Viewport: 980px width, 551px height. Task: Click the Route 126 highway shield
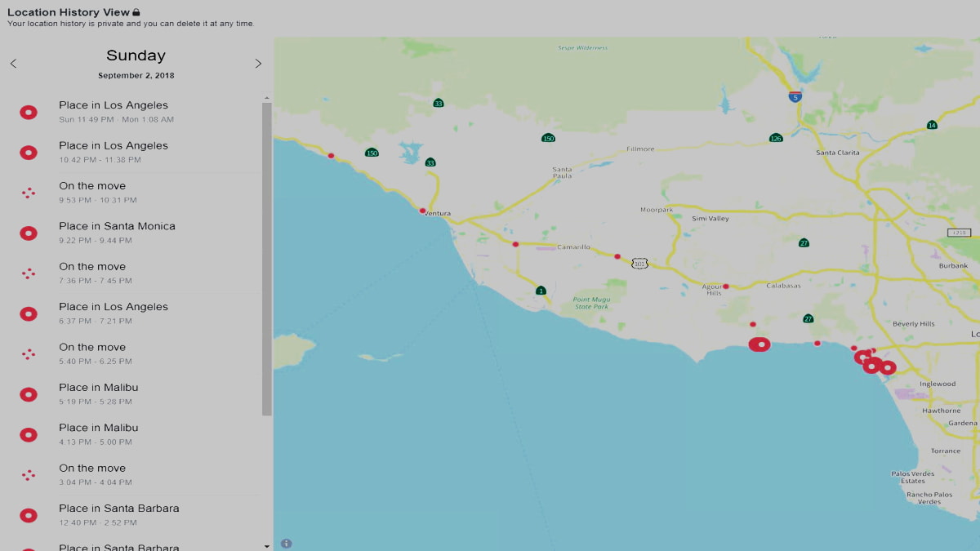(x=776, y=138)
